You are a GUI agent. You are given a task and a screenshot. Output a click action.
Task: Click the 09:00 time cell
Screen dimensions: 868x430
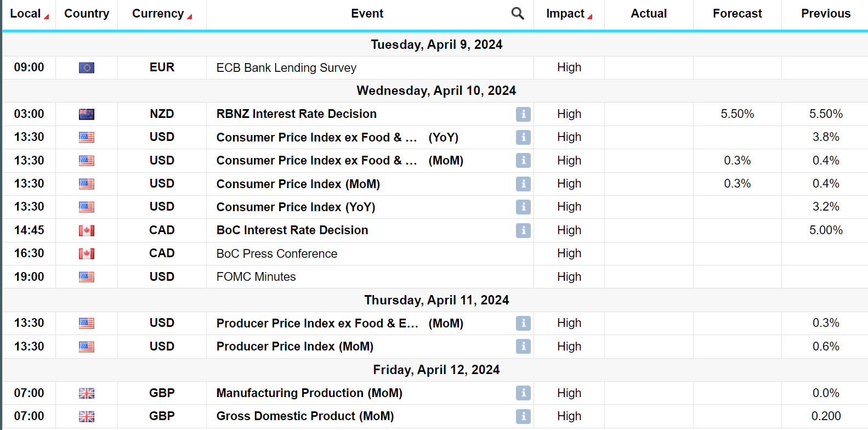point(29,67)
